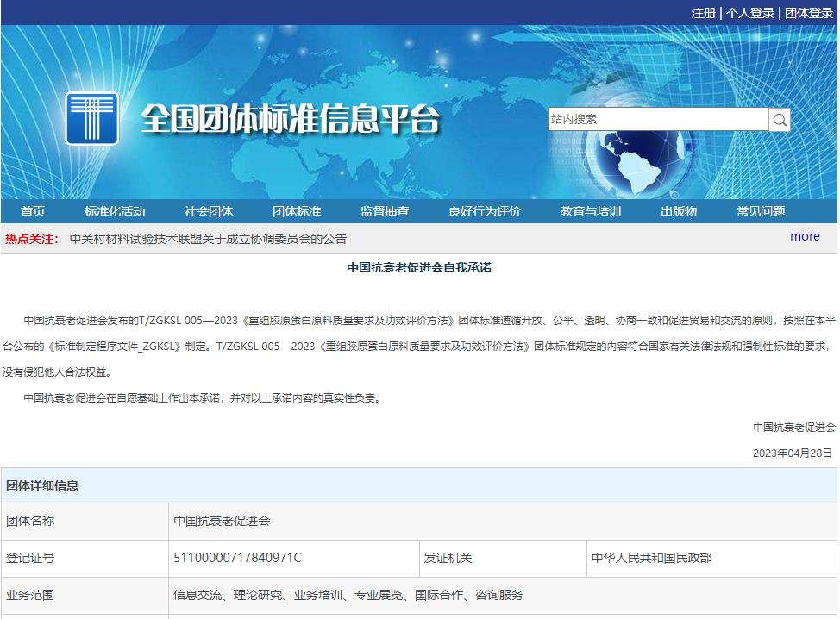Select the 社会团体 navigation item
This screenshot has height=619, width=840.
(208, 212)
